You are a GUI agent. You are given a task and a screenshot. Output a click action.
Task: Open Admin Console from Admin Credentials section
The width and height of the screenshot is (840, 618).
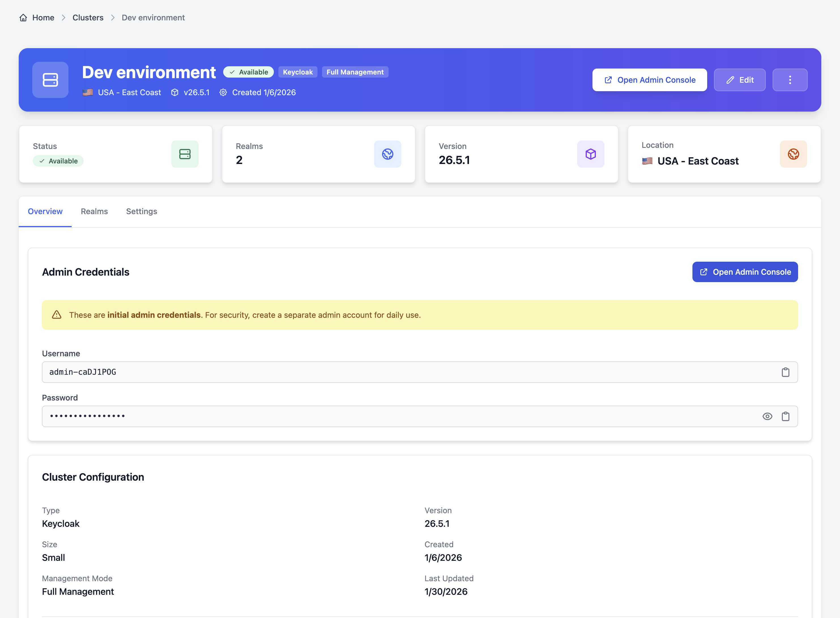[x=745, y=272]
